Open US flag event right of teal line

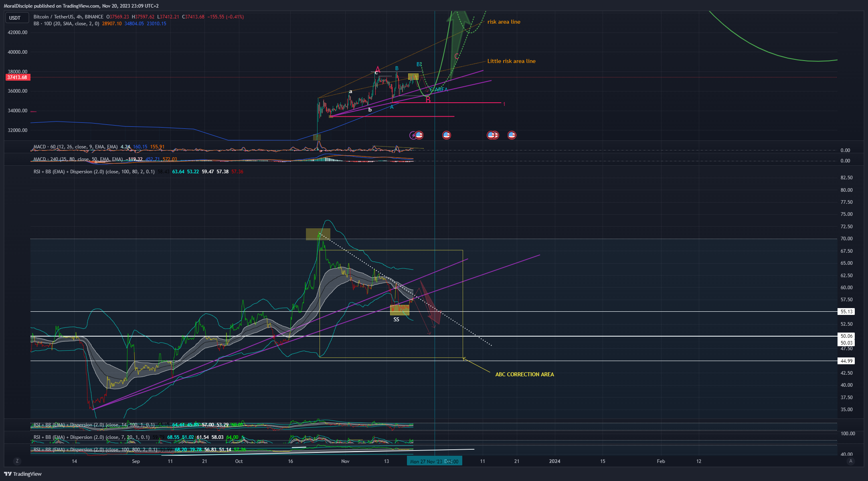tap(446, 135)
